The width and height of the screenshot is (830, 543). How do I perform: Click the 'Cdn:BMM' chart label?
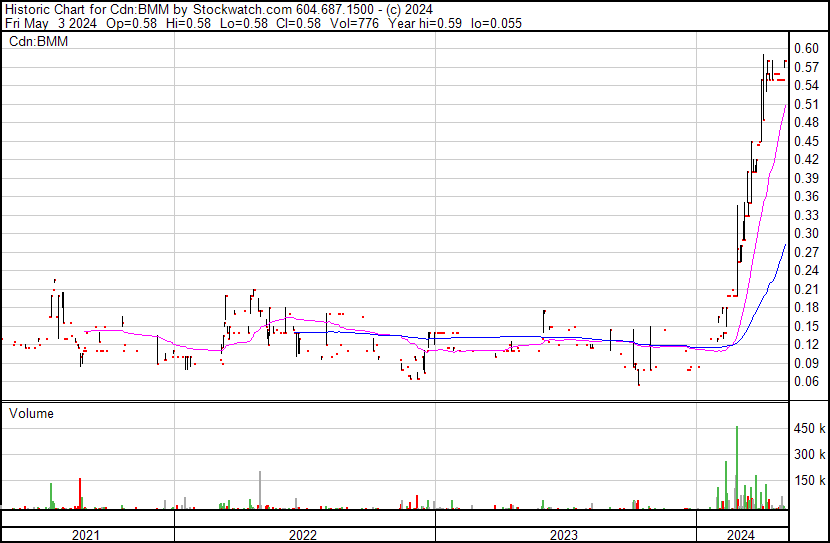click(x=39, y=41)
